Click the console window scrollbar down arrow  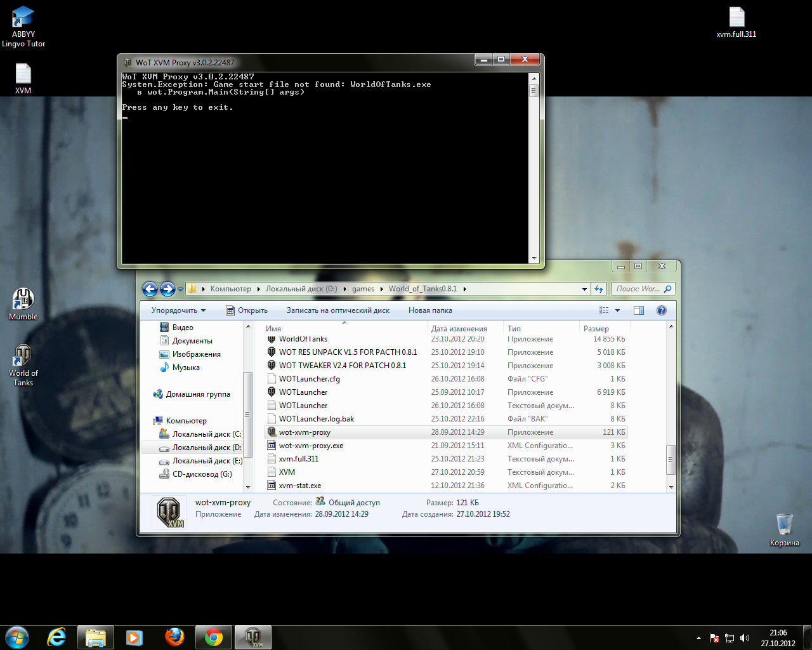[534, 258]
